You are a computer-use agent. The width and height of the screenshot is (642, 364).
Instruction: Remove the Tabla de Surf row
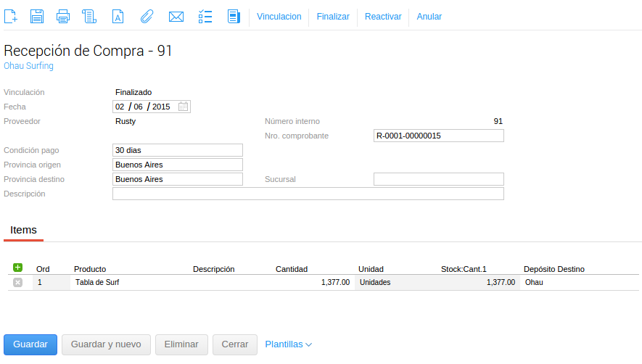click(17, 282)
